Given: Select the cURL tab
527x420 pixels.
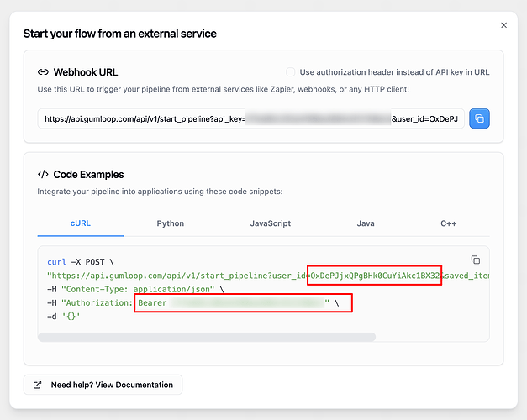Looking at the screenshot, I should (x=81, y=223).
